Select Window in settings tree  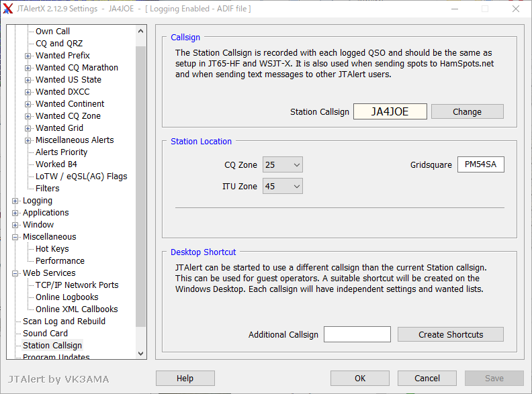38,225
